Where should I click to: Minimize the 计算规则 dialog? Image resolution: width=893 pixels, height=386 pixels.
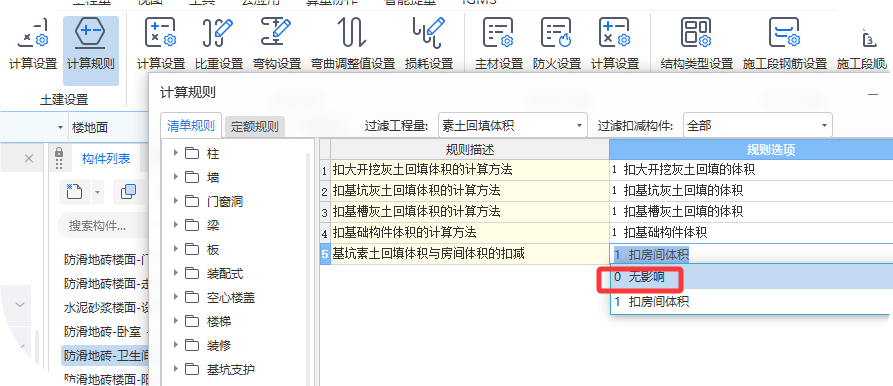click(872, 95)
